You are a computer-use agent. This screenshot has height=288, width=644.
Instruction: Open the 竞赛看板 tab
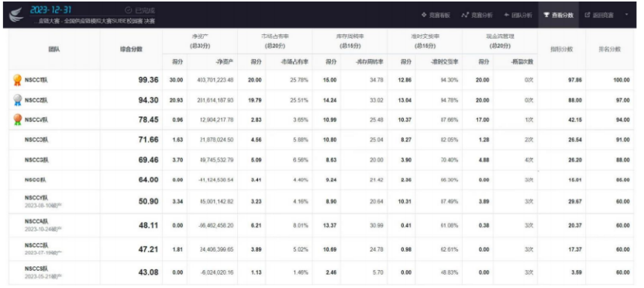pyautogui.click(x=436, y=15)
